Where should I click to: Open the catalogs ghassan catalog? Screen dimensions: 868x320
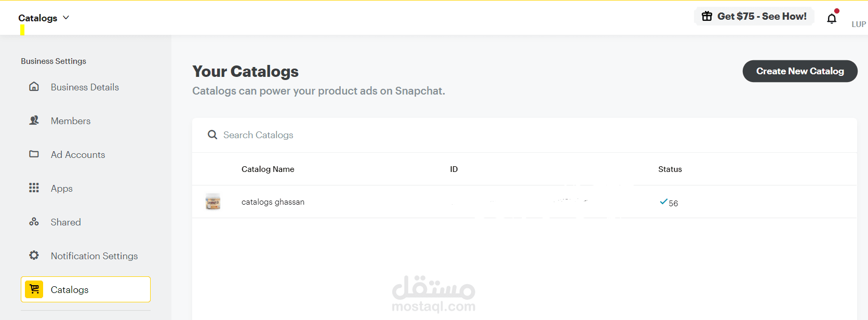[273, 202]
